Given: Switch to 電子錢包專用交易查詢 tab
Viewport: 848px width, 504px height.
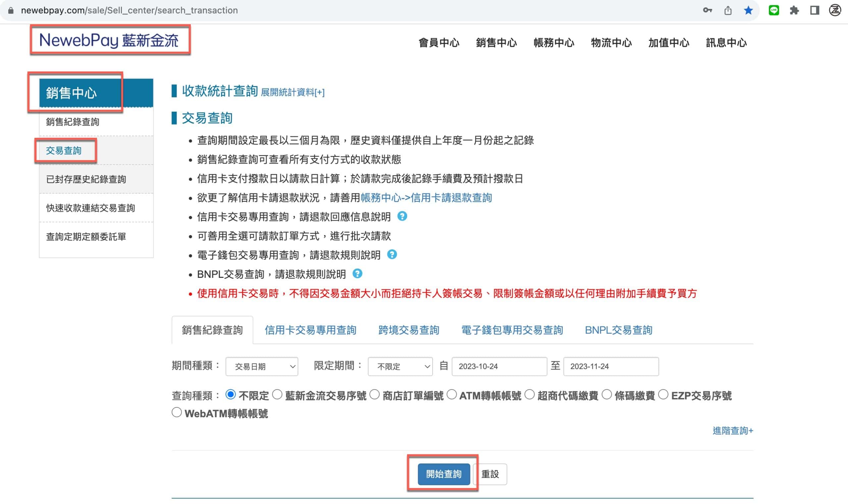Looking at the screenshot, I should [512, 330].
